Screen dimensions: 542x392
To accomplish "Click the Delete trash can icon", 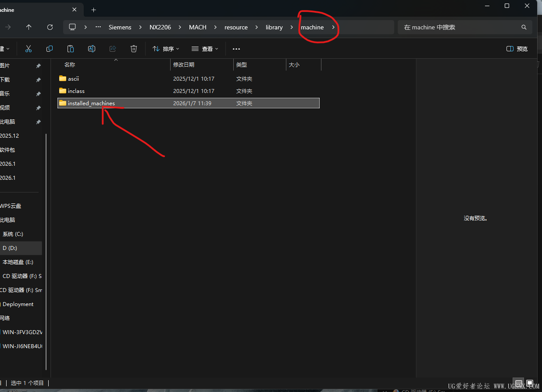I will coord(134,49).
